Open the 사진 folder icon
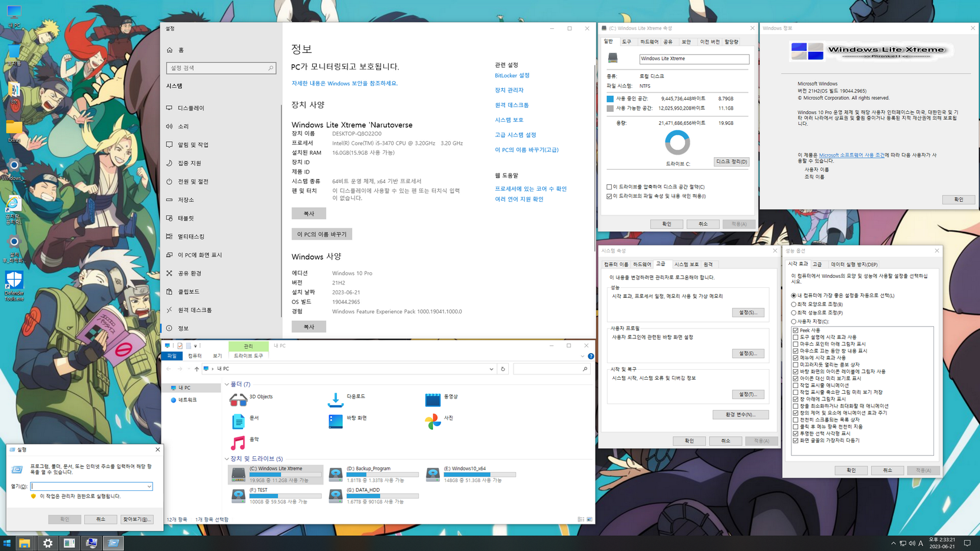 (x=432, y=421)
